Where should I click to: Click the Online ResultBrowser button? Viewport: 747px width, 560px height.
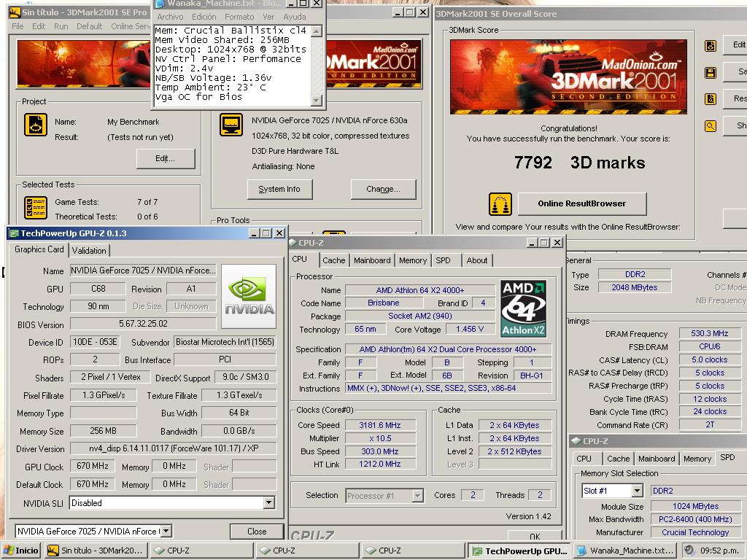[x=581, y=204]
